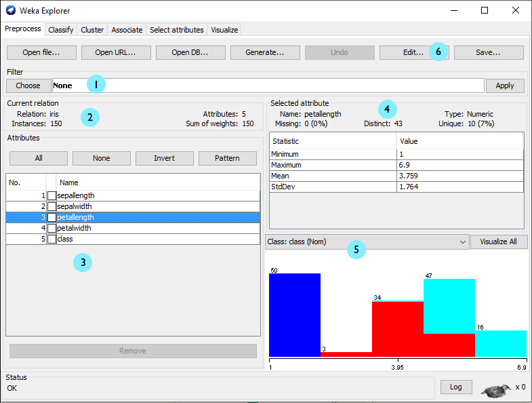
Task: Click the Visualize All button
Action: pyautogui.click(x=498, y=242)
